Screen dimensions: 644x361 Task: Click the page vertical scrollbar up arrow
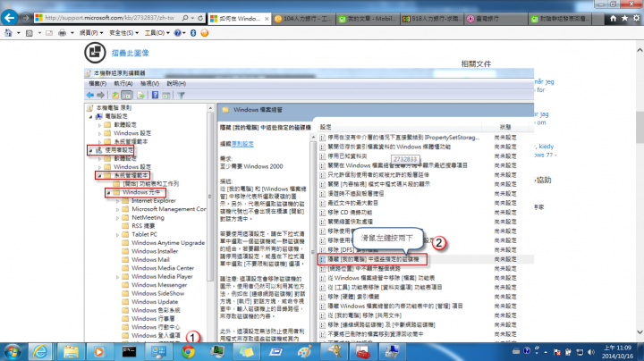[x=640, y=50]
